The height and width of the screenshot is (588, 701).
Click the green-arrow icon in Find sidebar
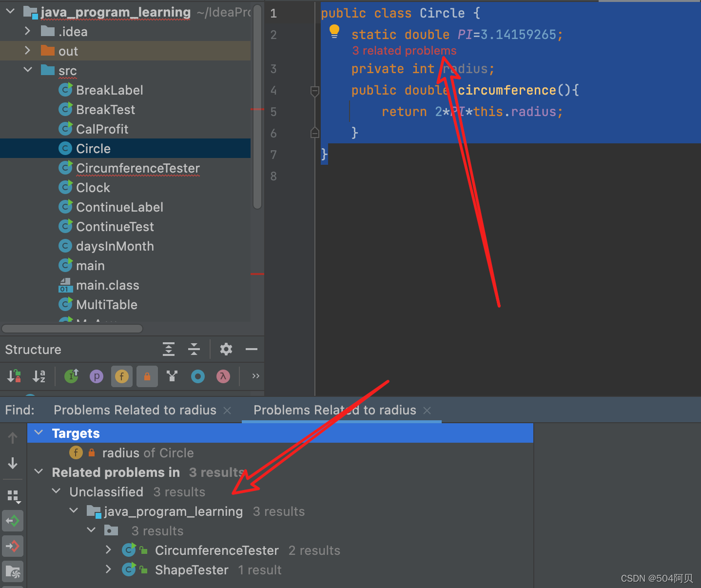click(x=13, y=521)
